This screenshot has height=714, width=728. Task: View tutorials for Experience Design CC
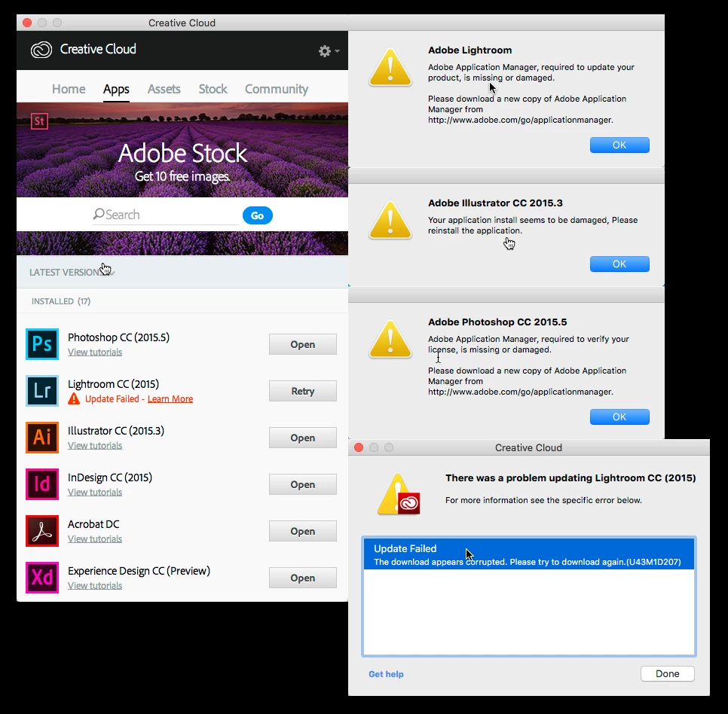point(95,585)
